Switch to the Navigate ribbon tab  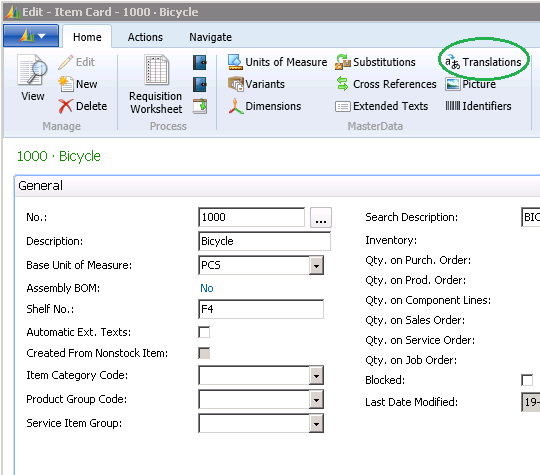coord(210,37)
